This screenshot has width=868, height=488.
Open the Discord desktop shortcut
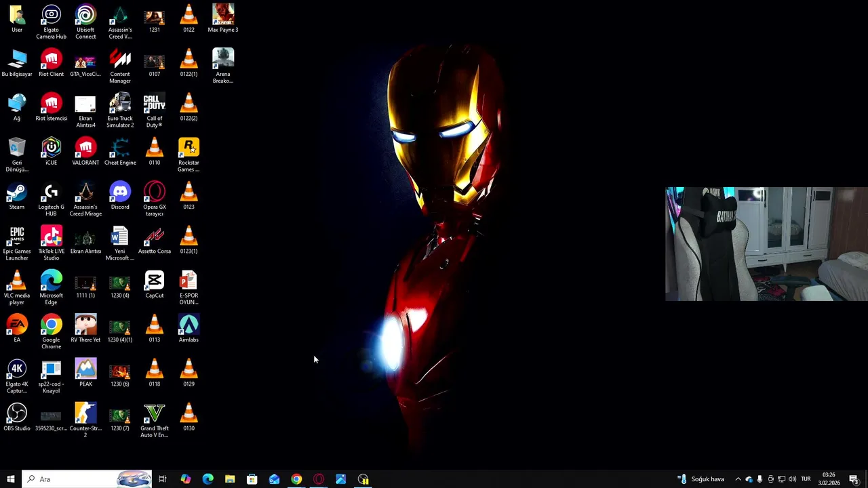pos(120,197)
